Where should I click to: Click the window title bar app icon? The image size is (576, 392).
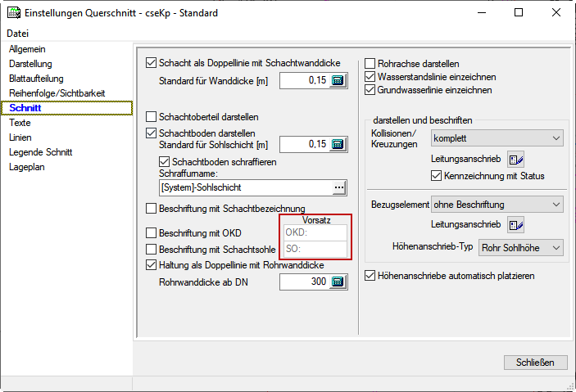tap(12, 12)
